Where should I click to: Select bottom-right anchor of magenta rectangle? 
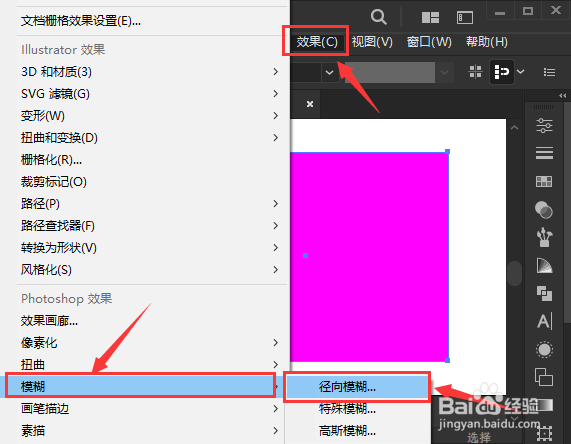click(x=448, y=360)
